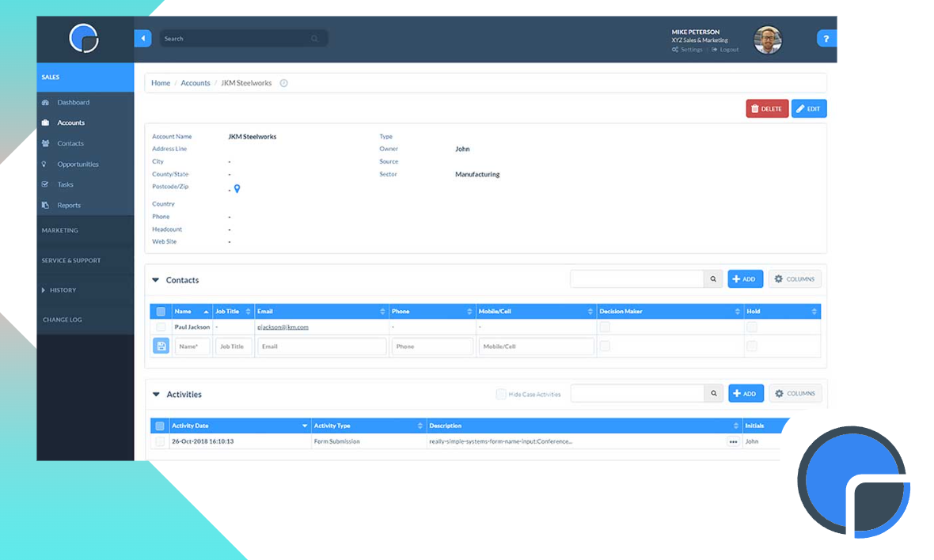
Task: Click the Contacts search magnifier button
Action: pos(713,279)
